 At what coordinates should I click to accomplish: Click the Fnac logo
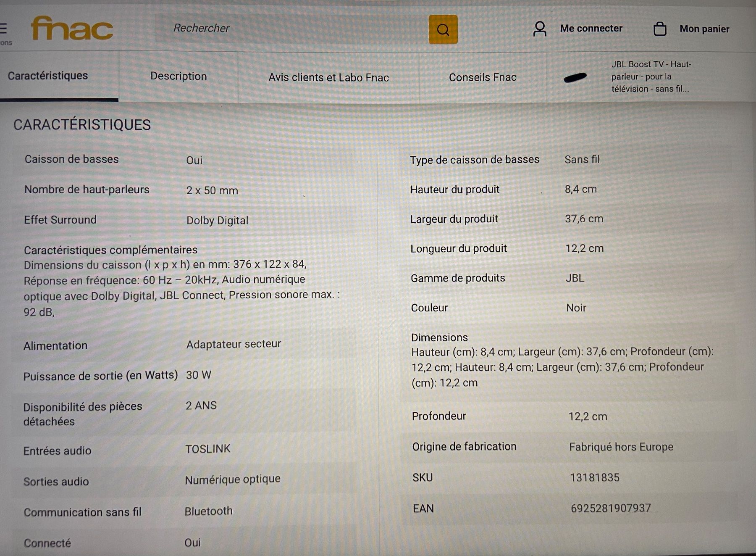72,28
